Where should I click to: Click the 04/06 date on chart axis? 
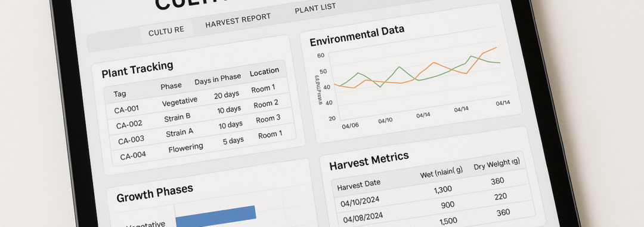(x=351, y=126)
